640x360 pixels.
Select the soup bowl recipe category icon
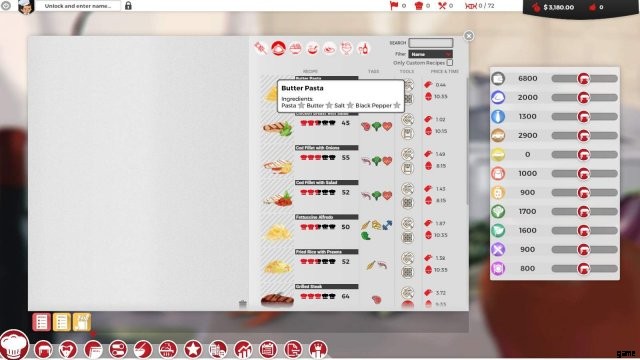312,48
